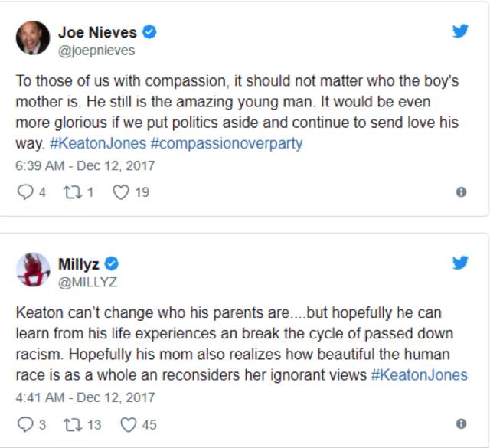This screenshot has height=448, width=490.
Task: Retweet Joe Nieves' tweet
Action: [x=73, y=192]
